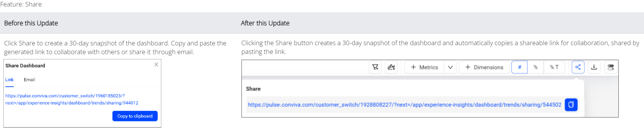The height and width of the screenshot is (129, 644).
Task: Select the # count display mode
Action: 519,67
